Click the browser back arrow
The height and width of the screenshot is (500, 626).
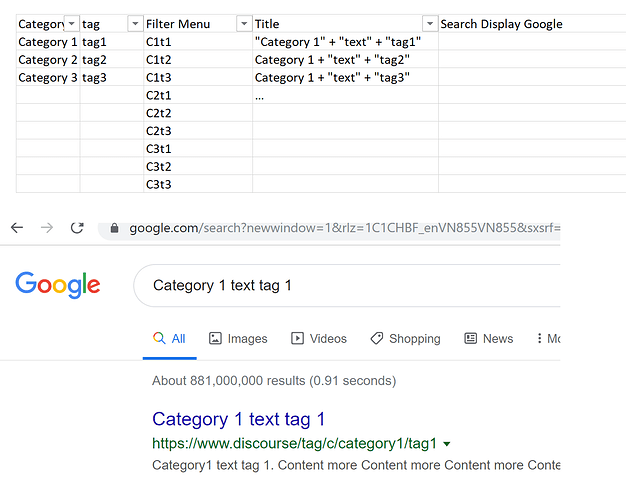click(x=17, y=228)
